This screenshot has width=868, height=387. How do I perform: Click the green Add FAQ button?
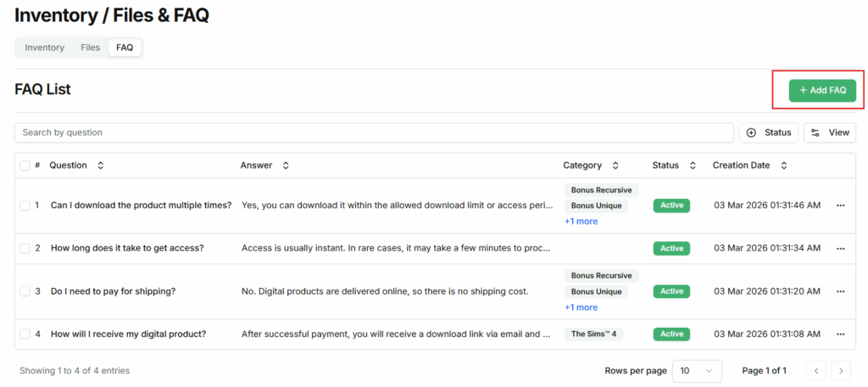[821, 91]
